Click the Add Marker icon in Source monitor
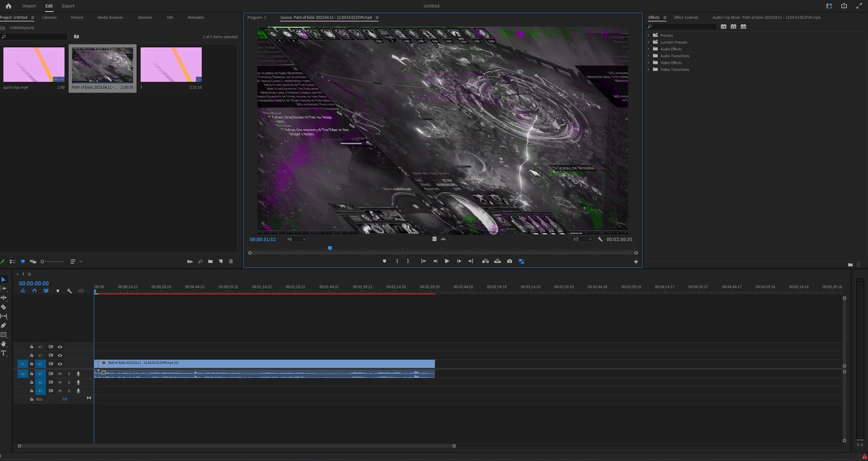 click(384, 261)
